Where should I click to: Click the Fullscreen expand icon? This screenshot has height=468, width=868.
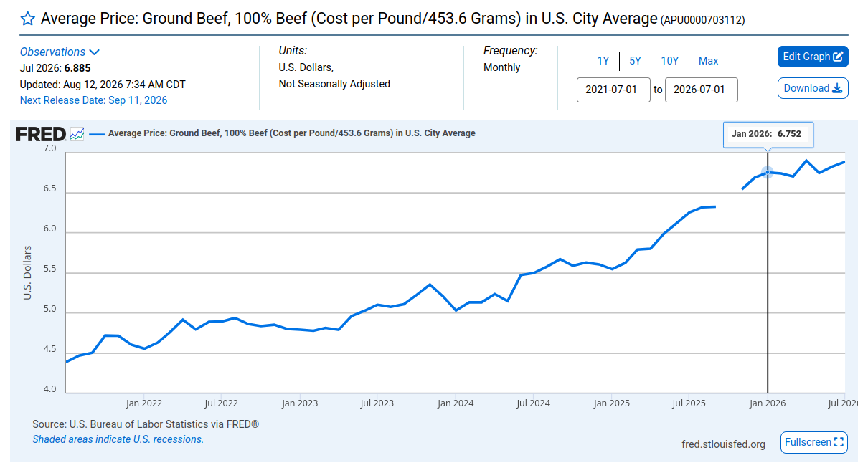pos(839,442)
